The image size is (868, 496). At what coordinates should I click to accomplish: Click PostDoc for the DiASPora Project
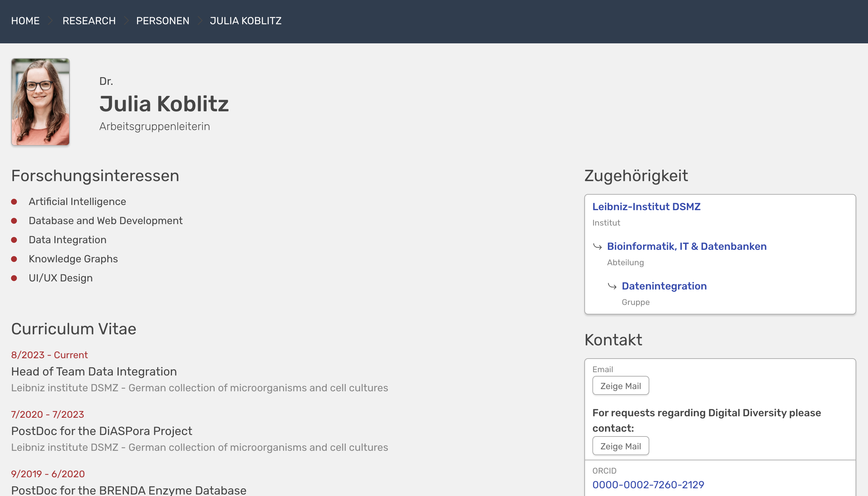101,431
